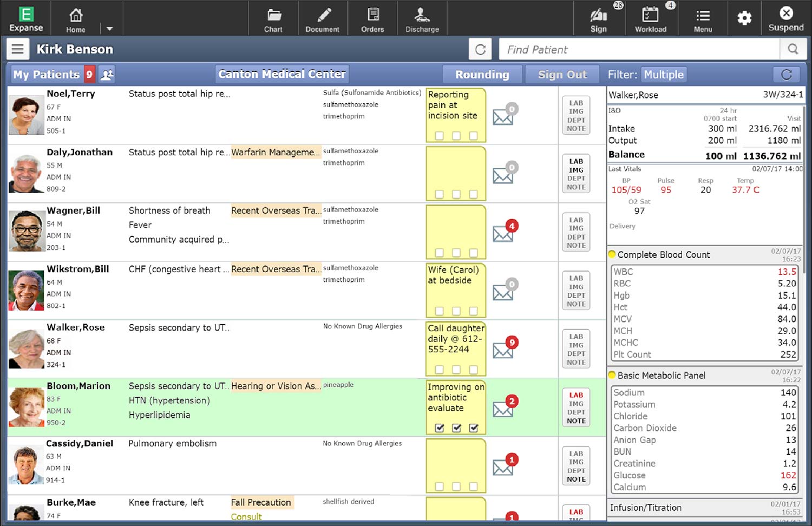The image size is (812, 526).
Task: Open the Menu list icon
Action: click(703, 19)
